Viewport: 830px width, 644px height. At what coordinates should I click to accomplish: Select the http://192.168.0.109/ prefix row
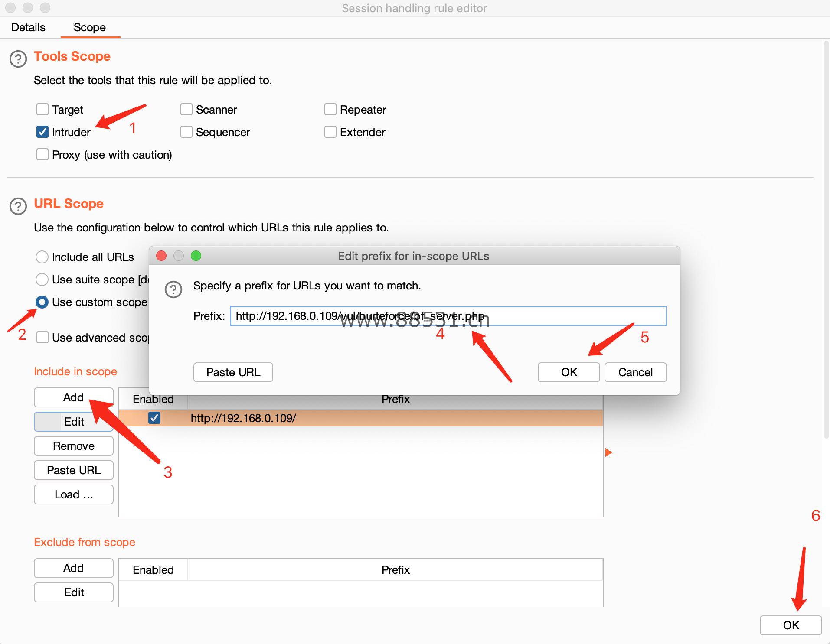pyautogui.click(x=361, y=418)
